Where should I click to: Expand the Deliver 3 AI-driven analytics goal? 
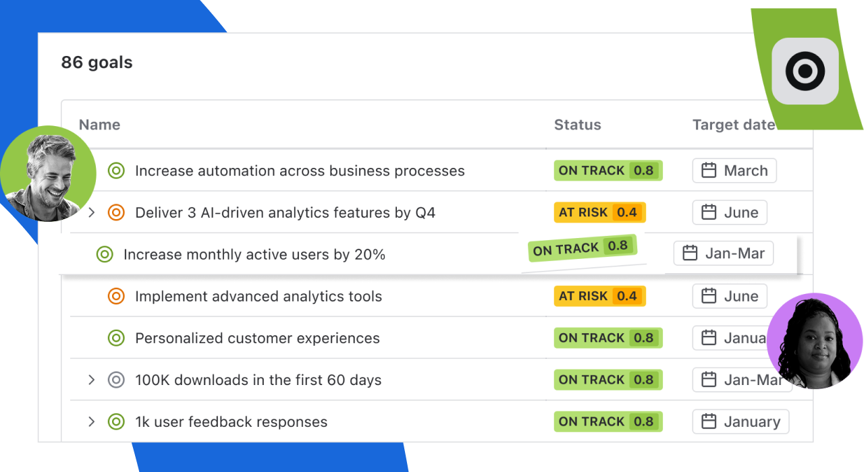[92, 212]
